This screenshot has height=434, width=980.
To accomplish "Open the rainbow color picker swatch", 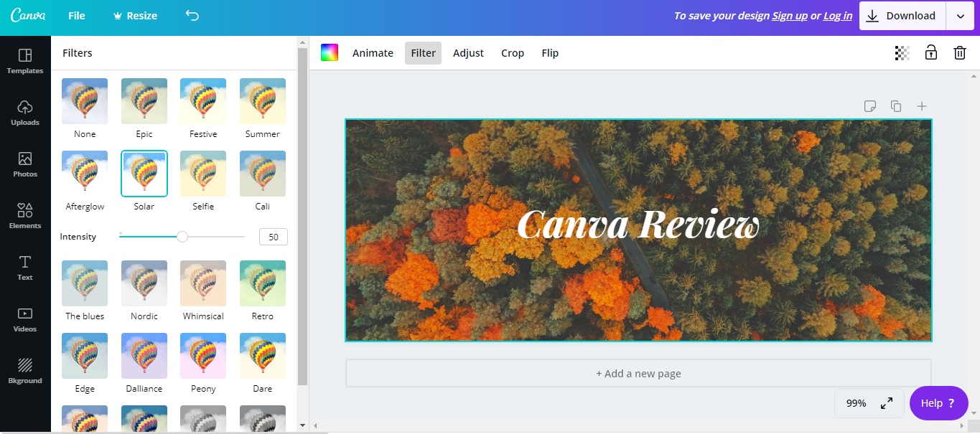I will coord(330,52).
